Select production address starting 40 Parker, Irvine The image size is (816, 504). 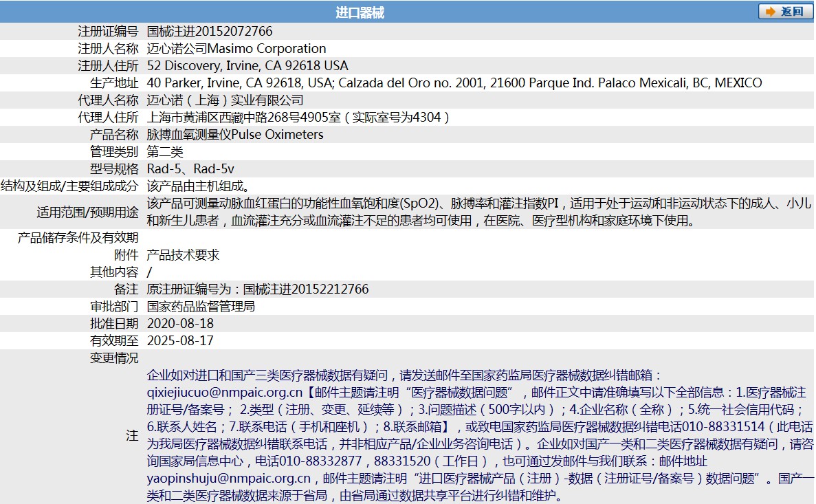coord(454,83)
